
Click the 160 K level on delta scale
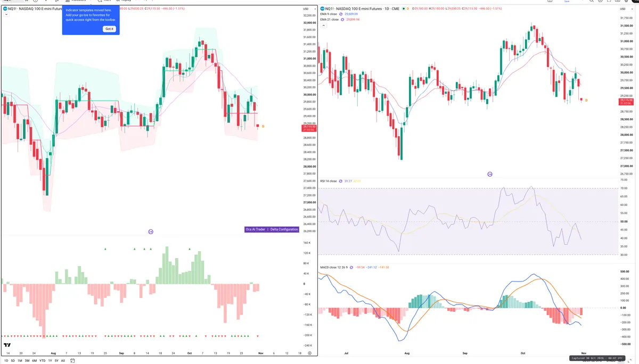pyautogui.click(x=307, y=243)
